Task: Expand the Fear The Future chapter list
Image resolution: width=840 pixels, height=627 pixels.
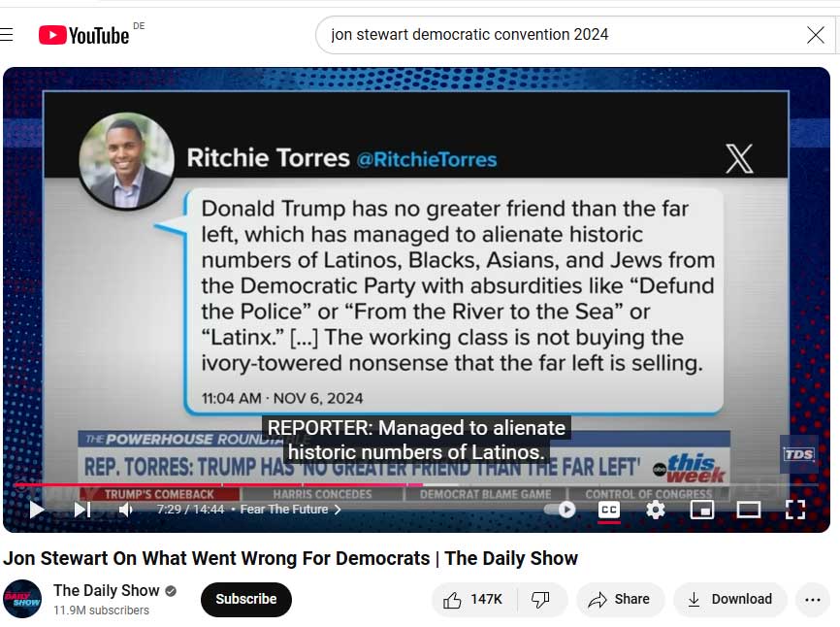Action: pos(290,510)
